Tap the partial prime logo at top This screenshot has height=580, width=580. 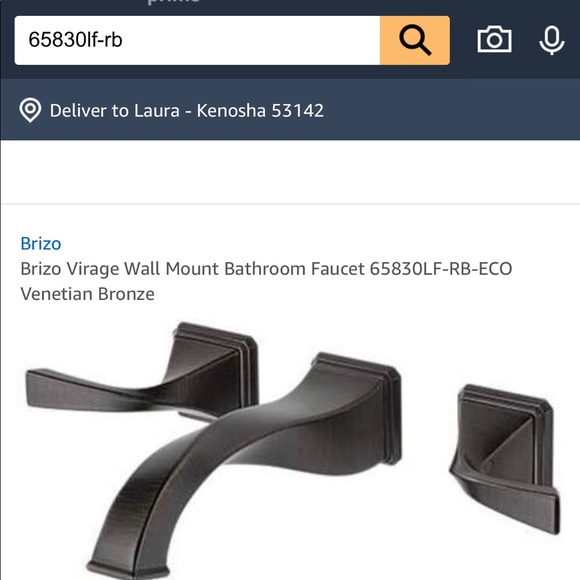tap(173, 2)
